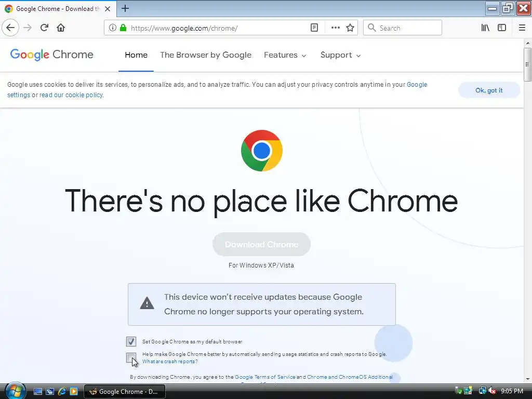Open the browser home page icon
This screenshot has height=399, width=532.
coord(61,28)
